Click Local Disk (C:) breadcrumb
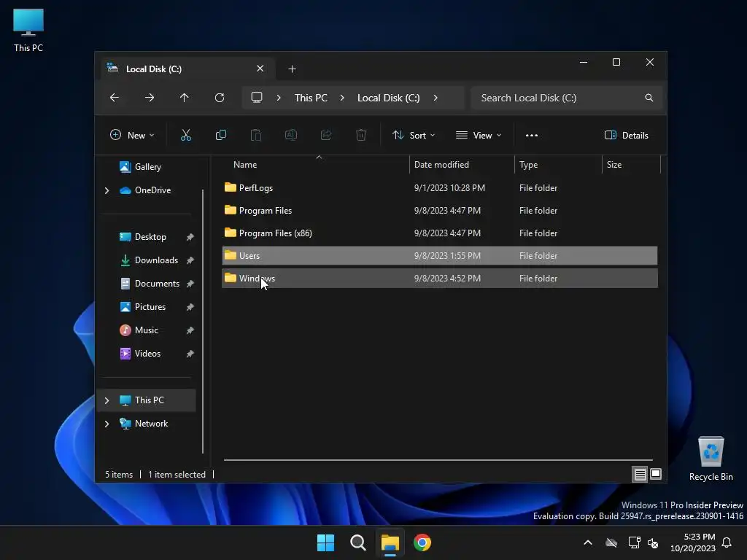The image size is (747, 560). pos(389,98)
